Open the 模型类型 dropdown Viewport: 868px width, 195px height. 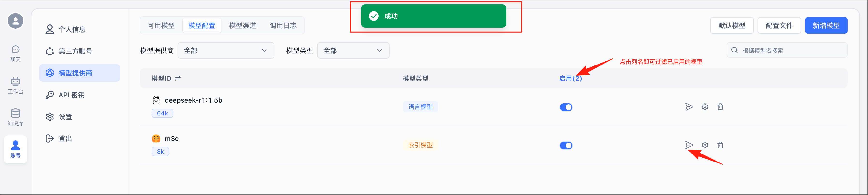pos(353,51)
